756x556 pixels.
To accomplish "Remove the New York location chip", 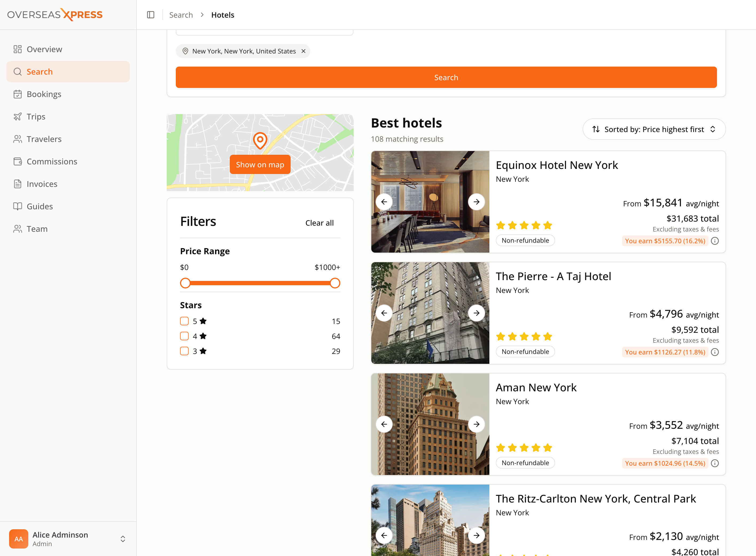I will point(303,51).
